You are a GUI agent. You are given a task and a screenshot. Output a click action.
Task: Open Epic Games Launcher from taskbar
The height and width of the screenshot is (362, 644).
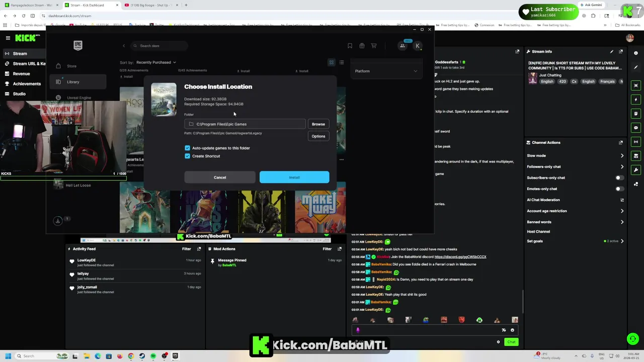[175, 356]
